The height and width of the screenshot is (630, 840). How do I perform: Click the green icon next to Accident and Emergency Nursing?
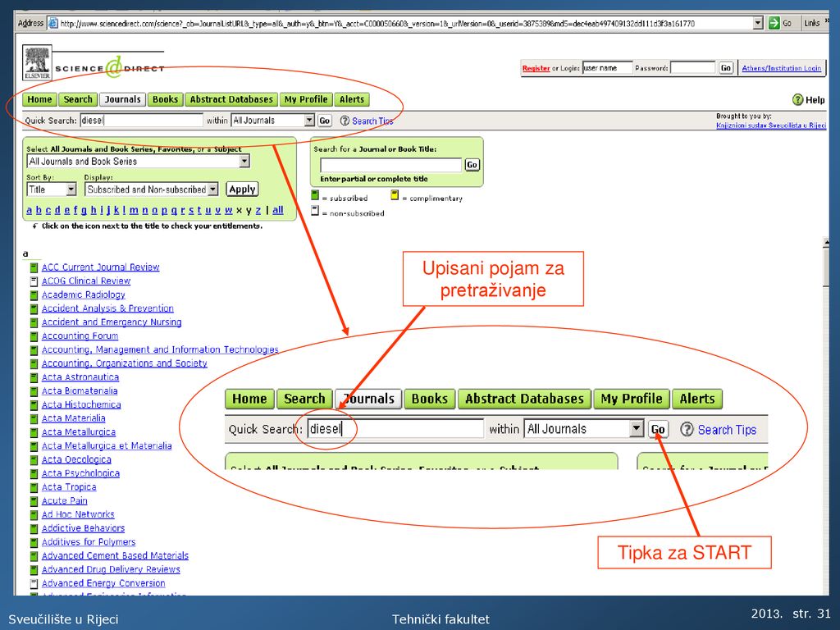(x=33, y=322)
